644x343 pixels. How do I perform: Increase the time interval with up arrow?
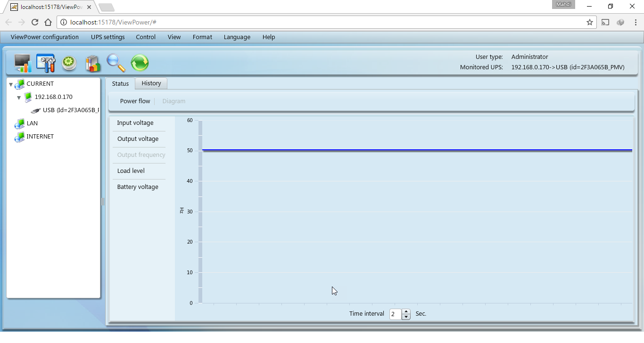406,311
